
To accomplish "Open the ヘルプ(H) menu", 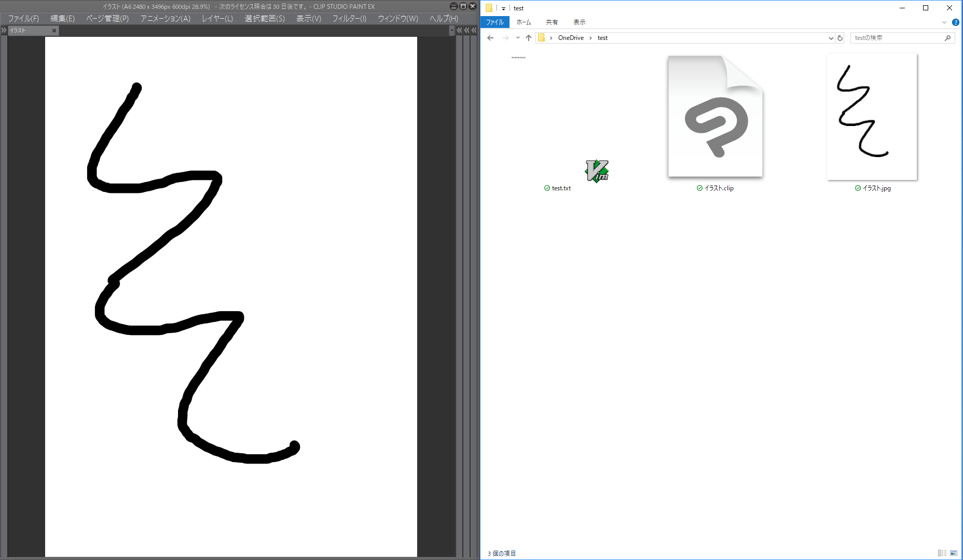I will click(x=444, y=19).
